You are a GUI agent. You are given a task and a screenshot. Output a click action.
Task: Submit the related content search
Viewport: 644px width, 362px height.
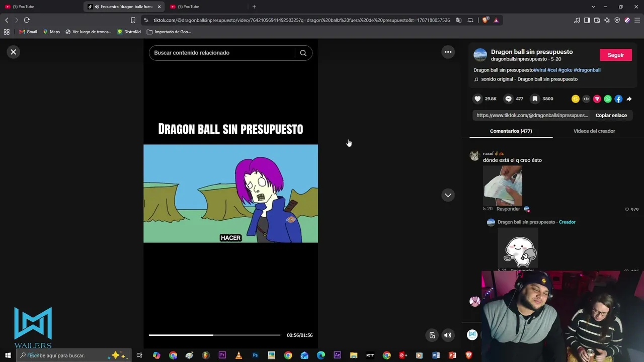[303, 53]
